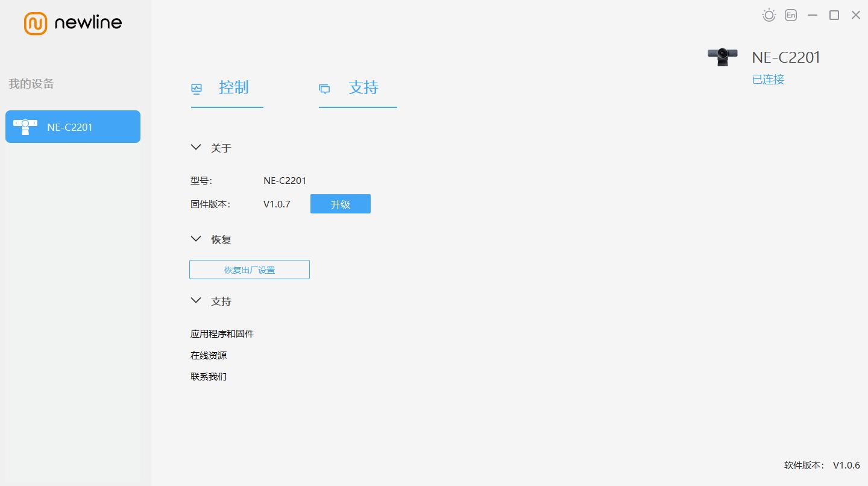This screenshot has height=486, width=868.
Task: Collapse the 支持 section
Action: click(195, 300)
